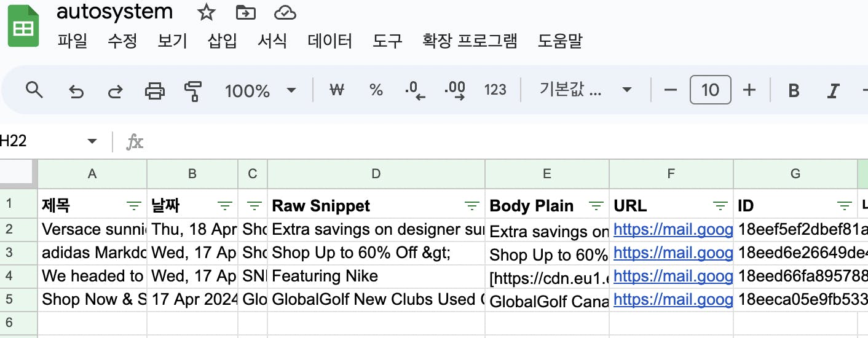Image resolution: width=868 pixels, height=338 pixels.
Task: Select column G header
Action: pos(795,174)
